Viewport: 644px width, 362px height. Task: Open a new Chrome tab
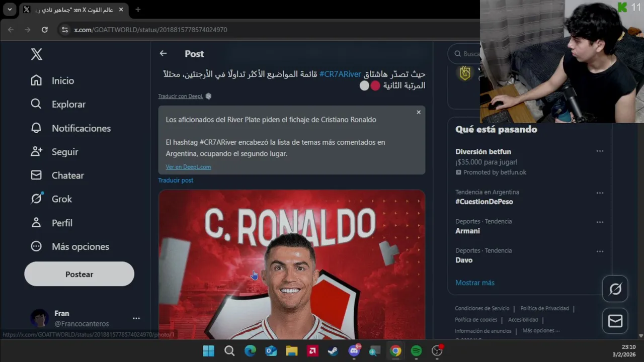[138, 10]
